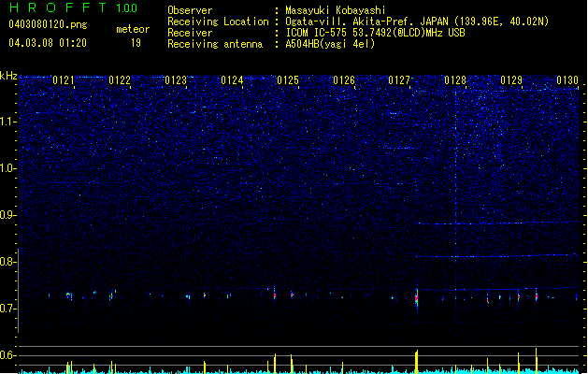Click the 0127 time marker
This screenshot has width=588, height=374.
tap(399, 80)
